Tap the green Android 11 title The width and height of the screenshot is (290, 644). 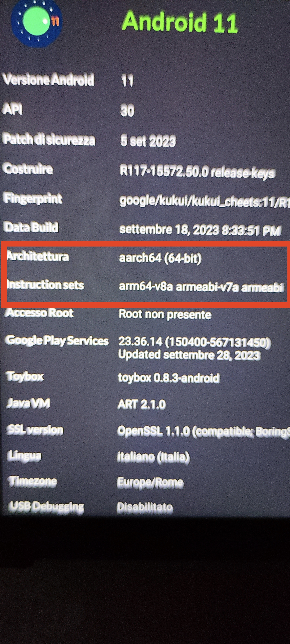(x=180, y=23)
